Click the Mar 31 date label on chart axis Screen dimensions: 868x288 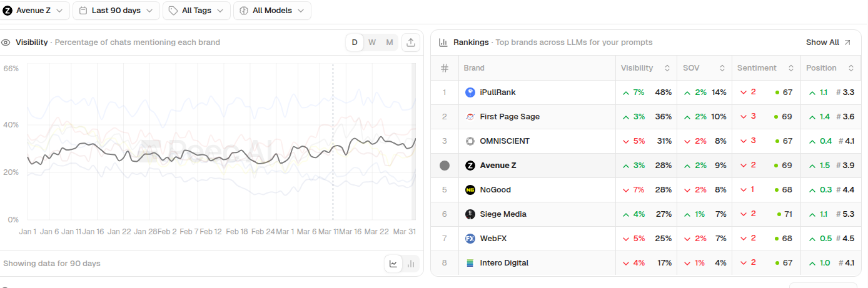tap(403, 232)
